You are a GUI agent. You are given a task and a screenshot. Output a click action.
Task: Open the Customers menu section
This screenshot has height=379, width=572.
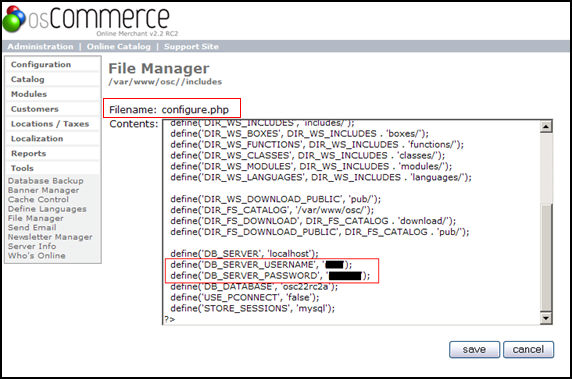pyautogui.click(x=35, y=109)
